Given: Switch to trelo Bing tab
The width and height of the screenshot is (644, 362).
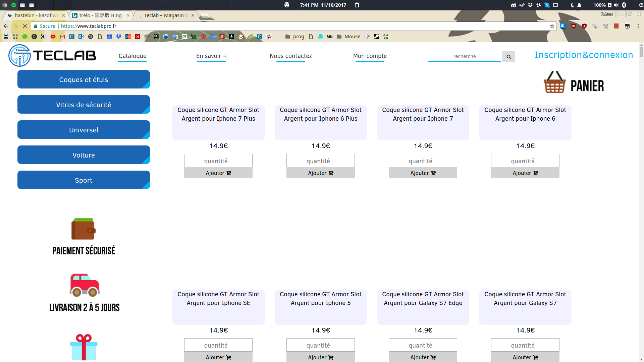Looking at the screenshot, I should coord(100,15).
